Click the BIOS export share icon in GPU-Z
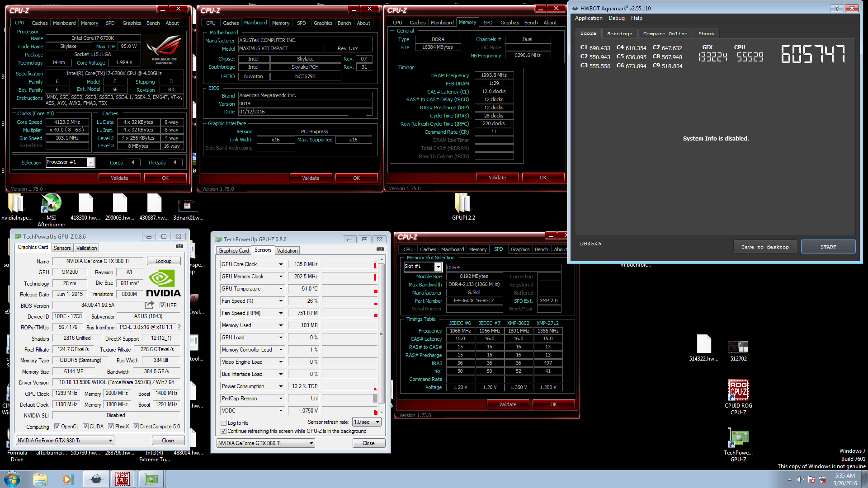The width and height of the screenshot is (868, 488). 149,305
